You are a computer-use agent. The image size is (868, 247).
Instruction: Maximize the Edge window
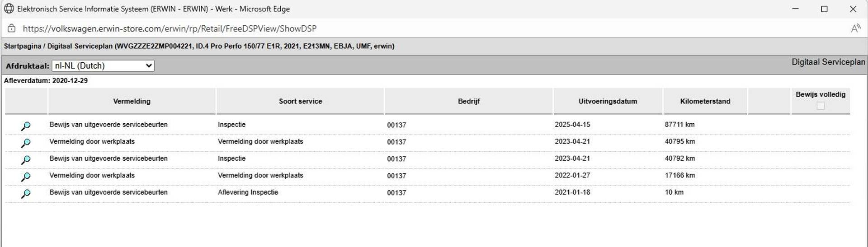tap(824, 9)
